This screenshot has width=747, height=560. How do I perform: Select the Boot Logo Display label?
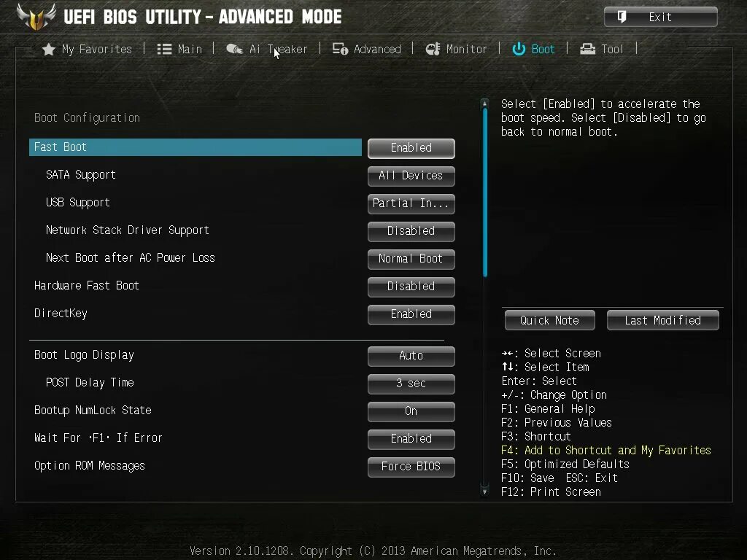[85, 355]
